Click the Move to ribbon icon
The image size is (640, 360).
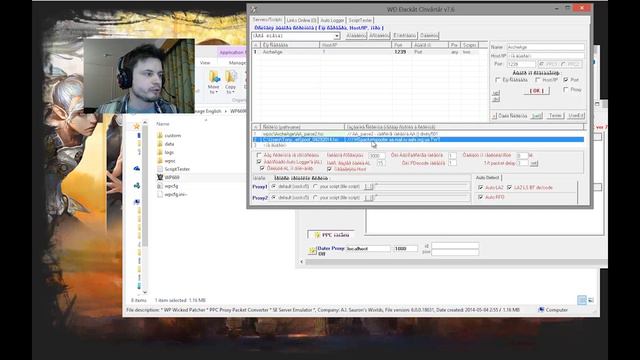tap(214, 77)
